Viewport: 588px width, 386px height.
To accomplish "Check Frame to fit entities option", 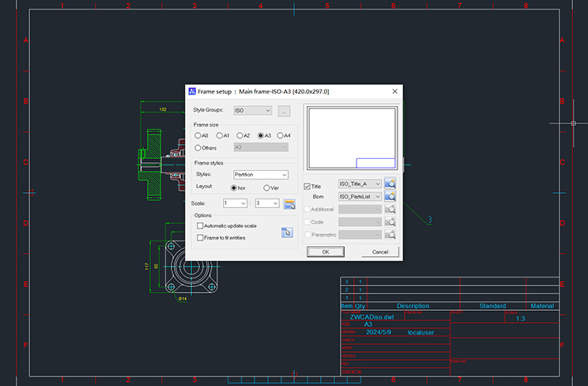I will pos(200,237).
